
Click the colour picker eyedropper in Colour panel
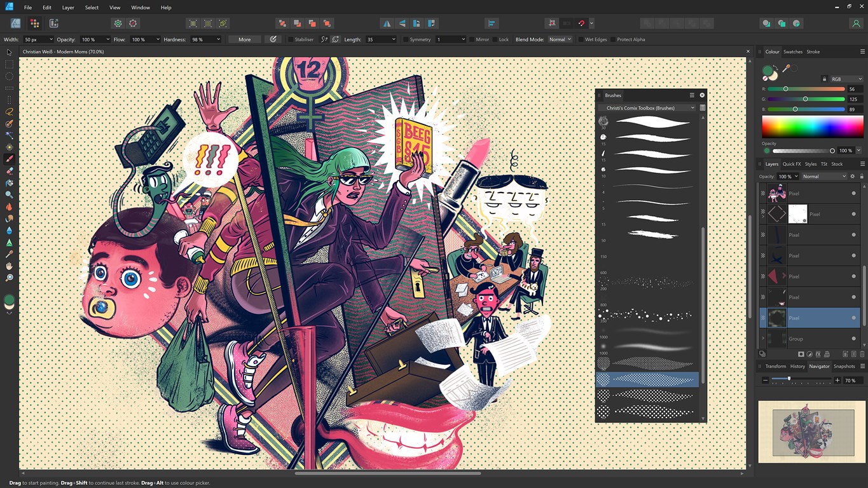pos(787,69)
